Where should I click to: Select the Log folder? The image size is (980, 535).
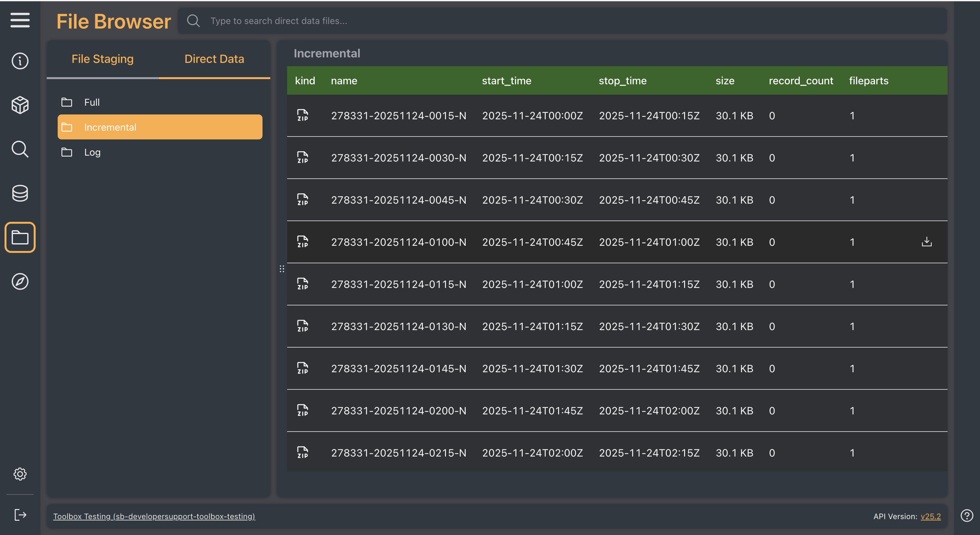[92, 152]
